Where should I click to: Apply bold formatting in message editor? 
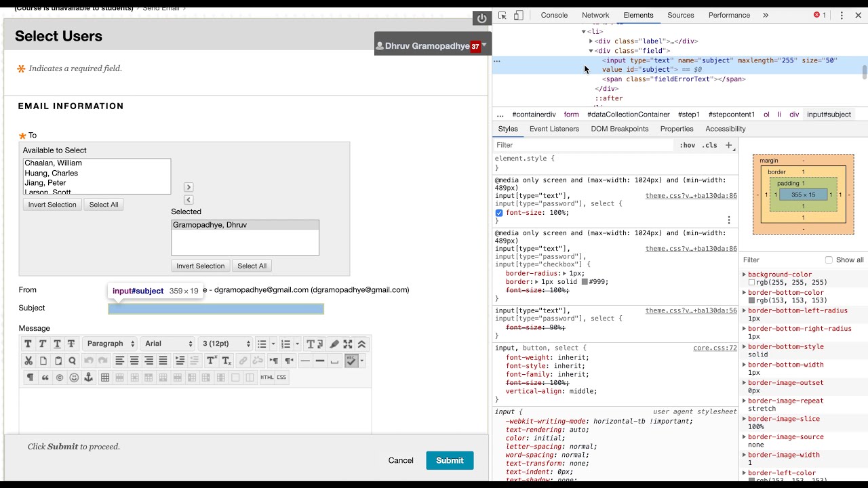(x=28, y=344)
